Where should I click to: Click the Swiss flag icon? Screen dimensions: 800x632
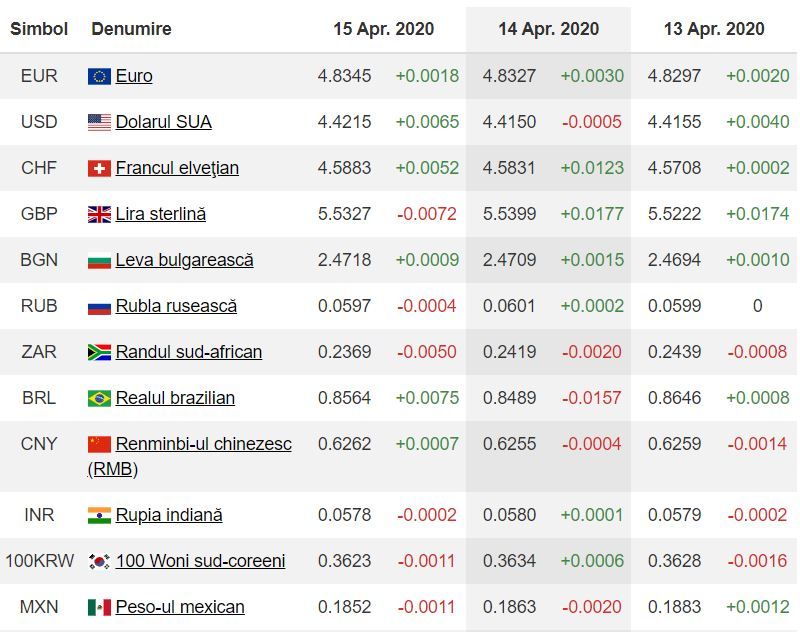coord(99,168)
